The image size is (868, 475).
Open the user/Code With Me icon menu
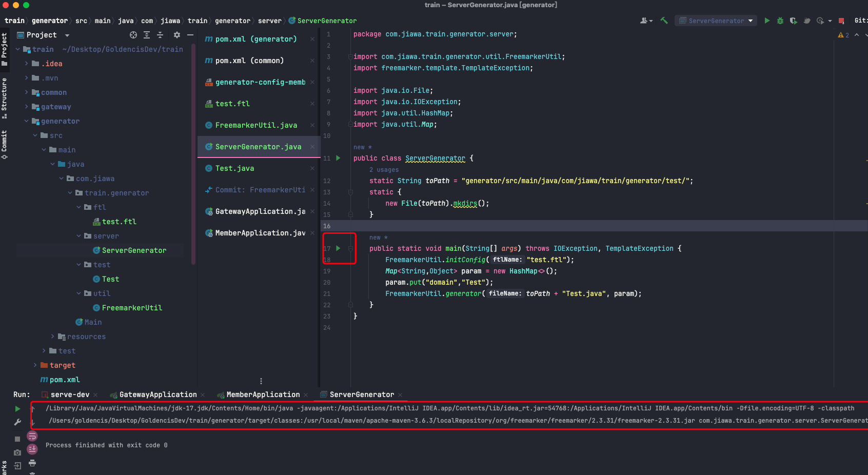click(x=646, y=21)
